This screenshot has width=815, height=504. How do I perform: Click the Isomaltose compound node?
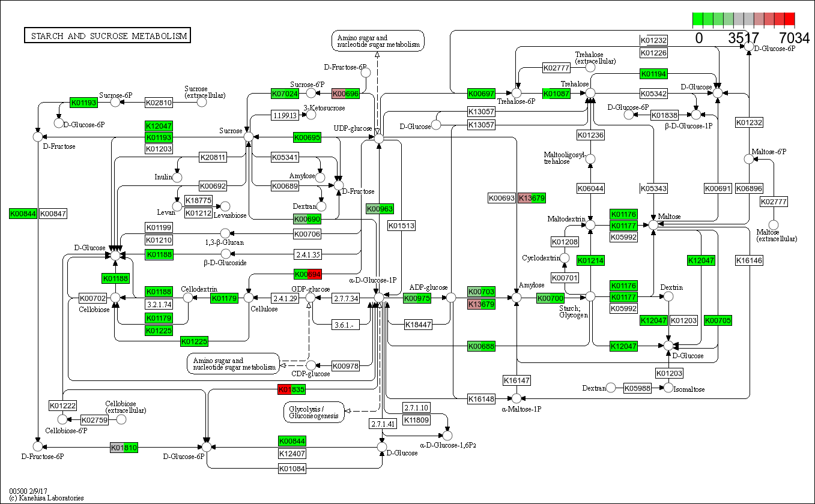point(668,388)
